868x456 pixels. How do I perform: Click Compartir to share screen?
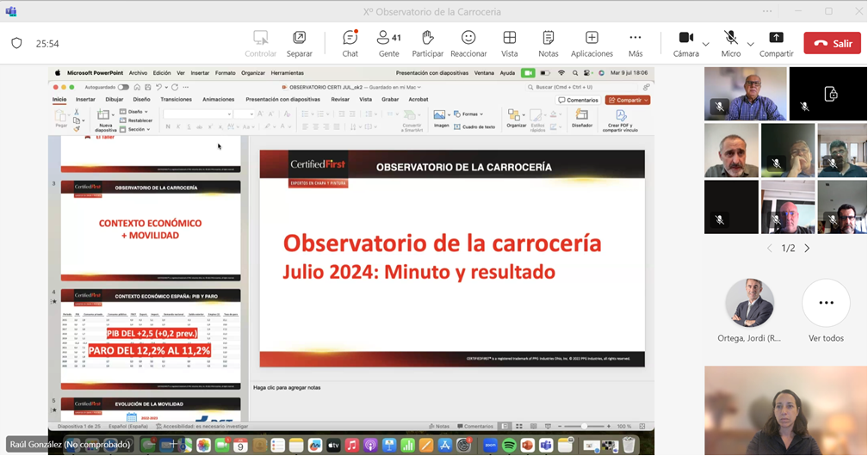point(776,43)
